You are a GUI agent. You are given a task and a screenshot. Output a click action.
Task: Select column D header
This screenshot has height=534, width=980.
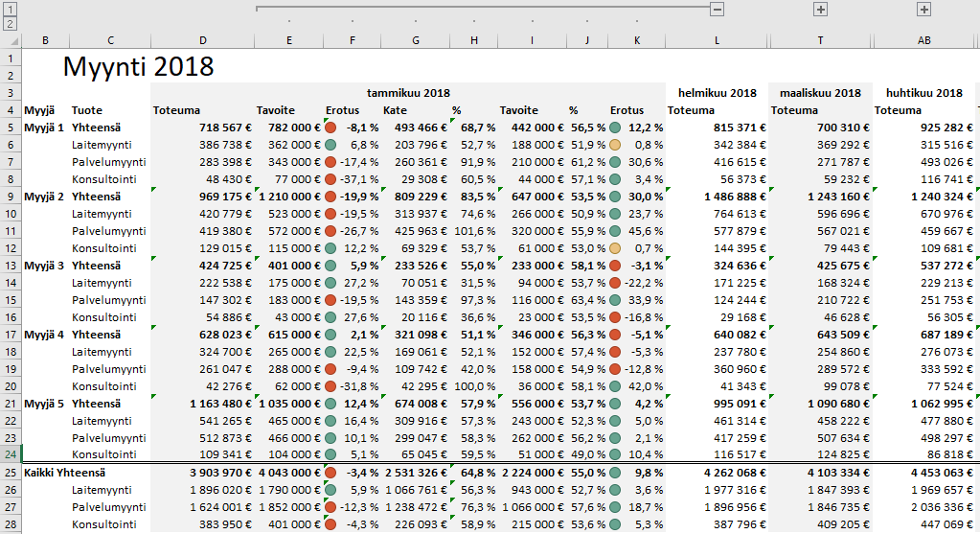(202, 40)
